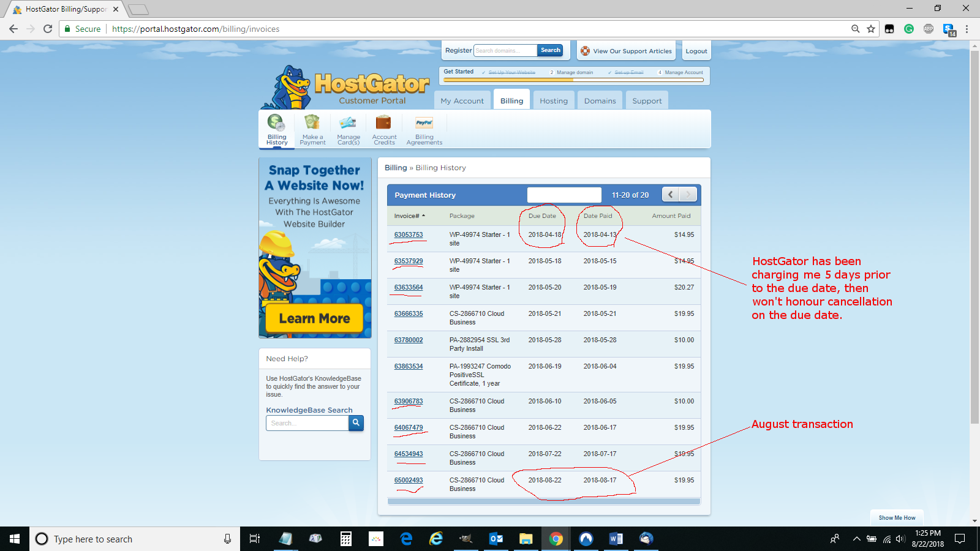Open the Account Credits wallet icon
Viewport: 980px width, 551px height.
click(x=384, y=130)
